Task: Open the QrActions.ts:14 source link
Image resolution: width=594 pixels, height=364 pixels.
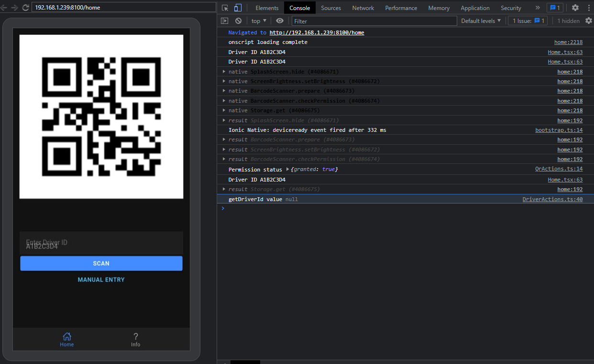Action: tap(559, 169)
